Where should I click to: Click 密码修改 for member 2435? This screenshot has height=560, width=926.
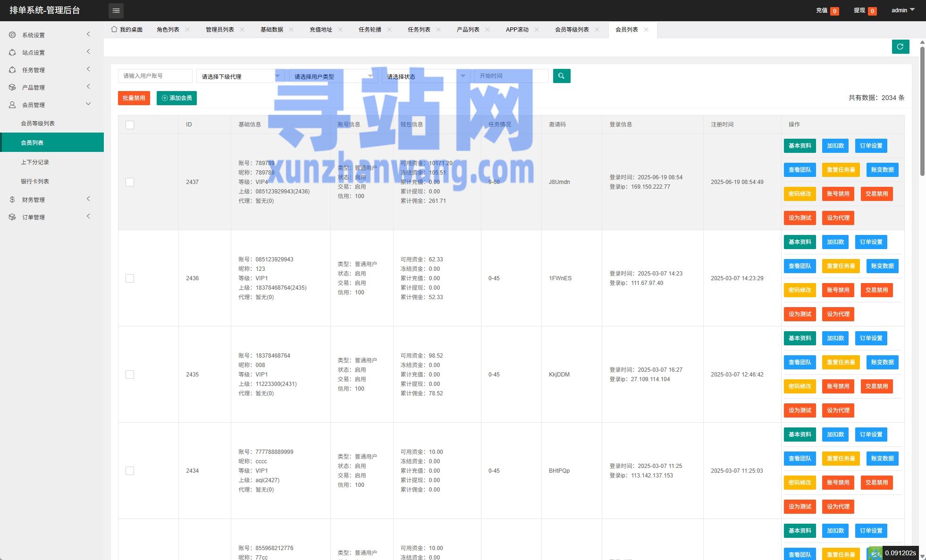click(800, 386)
